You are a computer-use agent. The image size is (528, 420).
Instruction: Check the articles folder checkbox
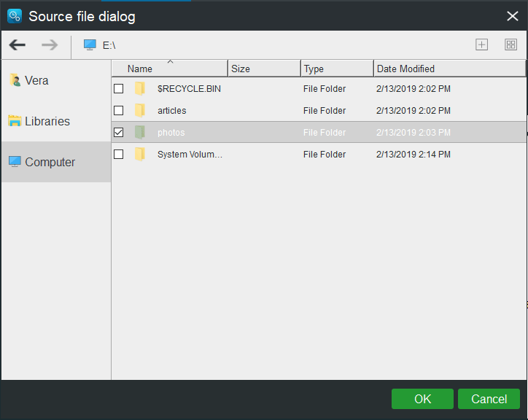pyautogui.click(x=119, y=111)
